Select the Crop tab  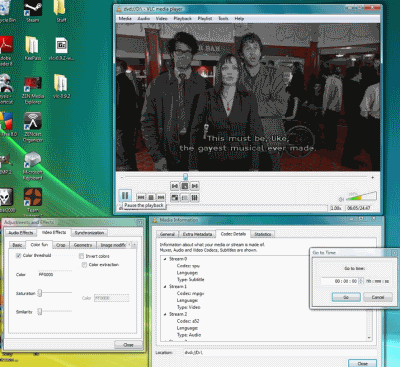click(x=61, y=245)
